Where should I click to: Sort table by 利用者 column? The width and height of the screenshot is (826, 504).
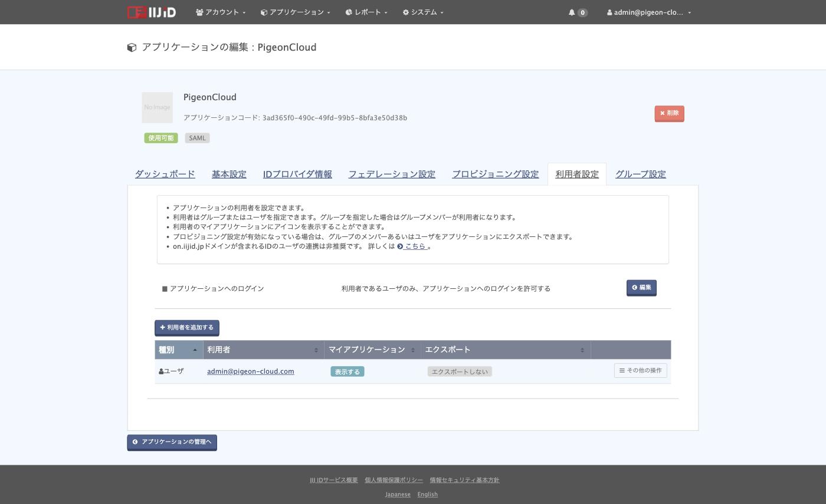tap(264, 350)
